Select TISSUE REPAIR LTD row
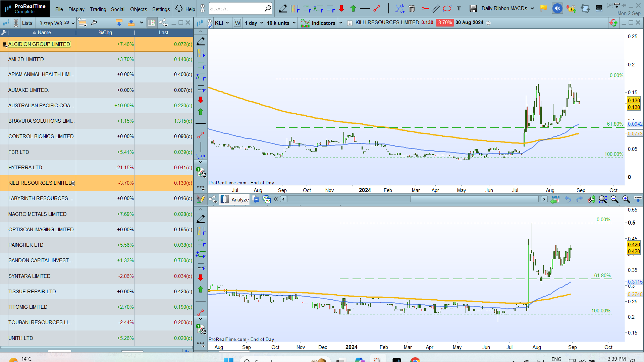The width and height of the screenshot is (644, 362). (x=97, y=292)
